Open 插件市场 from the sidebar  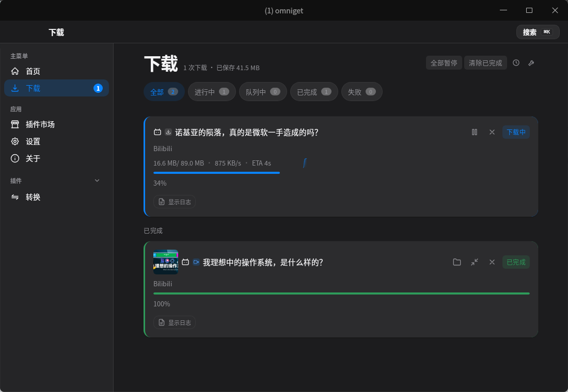coord(56,124)
